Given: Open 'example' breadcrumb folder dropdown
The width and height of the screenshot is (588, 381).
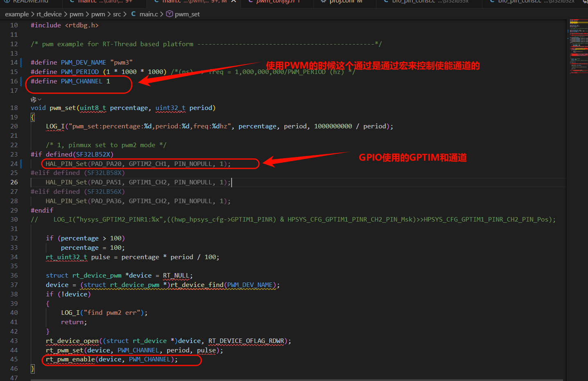Looking at the screenshot, I should click(x=17, y=14).
